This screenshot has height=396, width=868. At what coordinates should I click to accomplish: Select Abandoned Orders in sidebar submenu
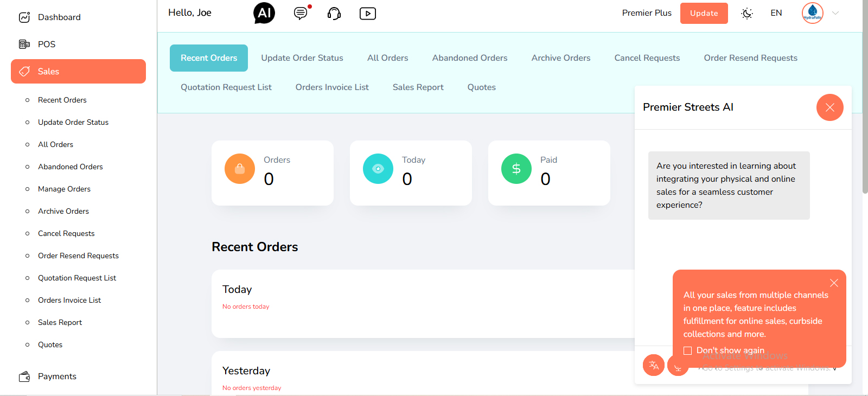(x=71, y=167)
